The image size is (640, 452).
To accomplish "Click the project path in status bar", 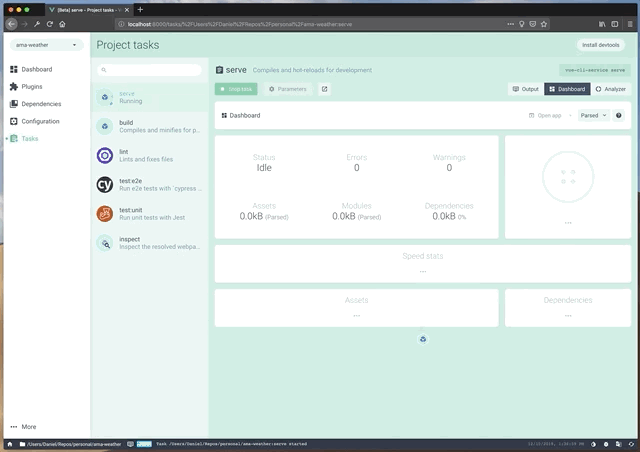I will pyautogui.click(x=74, y=444).
